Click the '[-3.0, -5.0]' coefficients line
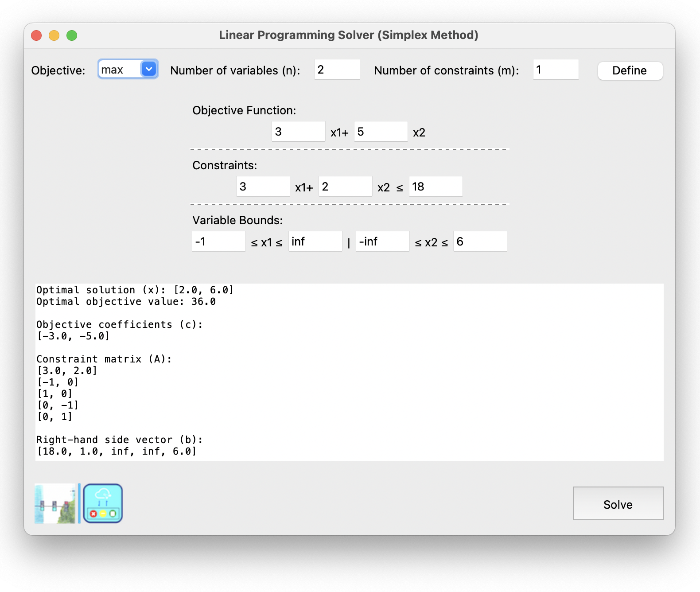Image resolution: width=700 pixels, height=592 pixels. point(73,336)
